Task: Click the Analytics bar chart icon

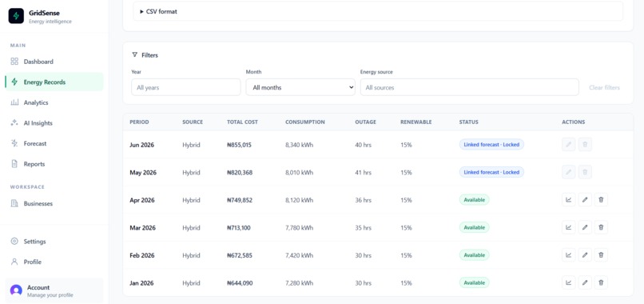Action: 14,102
